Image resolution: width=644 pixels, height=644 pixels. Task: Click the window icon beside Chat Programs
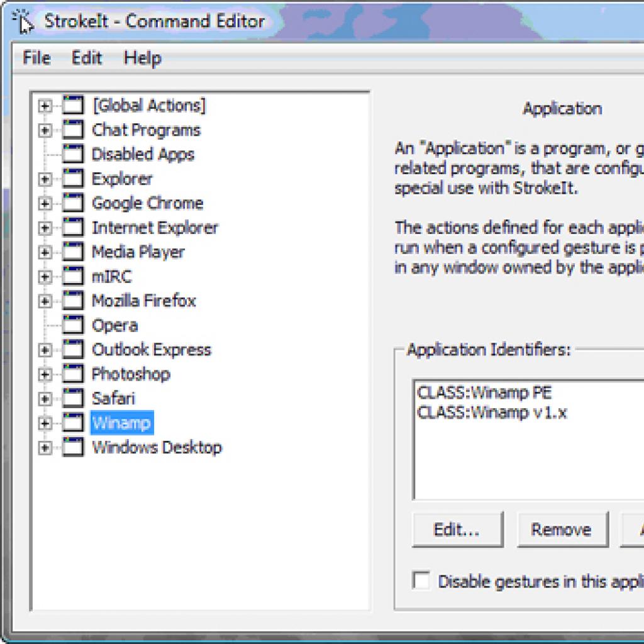[73, 130]
